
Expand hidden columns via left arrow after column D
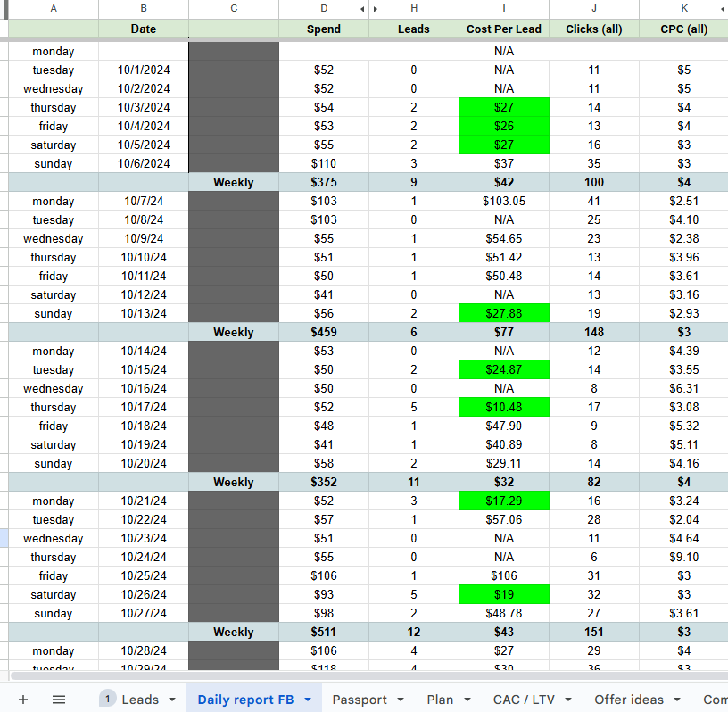tap(361, 9)
